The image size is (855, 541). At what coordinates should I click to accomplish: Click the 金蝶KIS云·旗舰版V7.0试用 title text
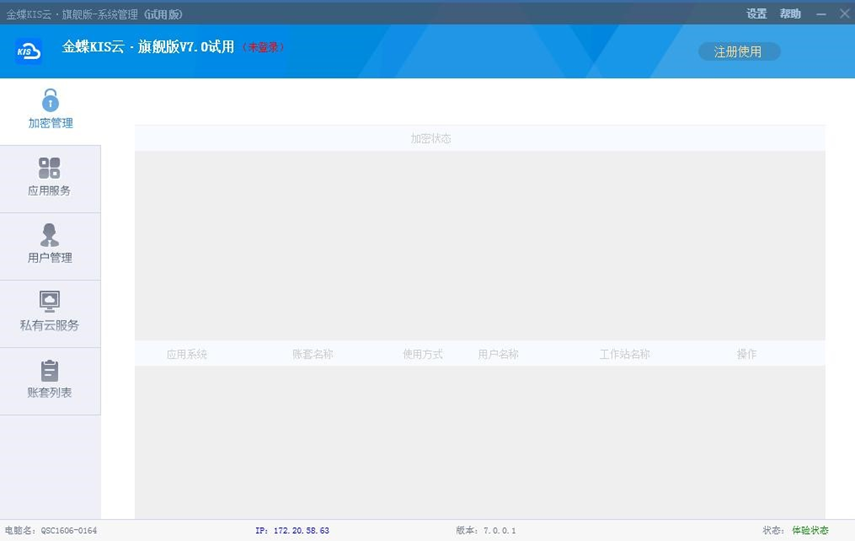point(148,47)
